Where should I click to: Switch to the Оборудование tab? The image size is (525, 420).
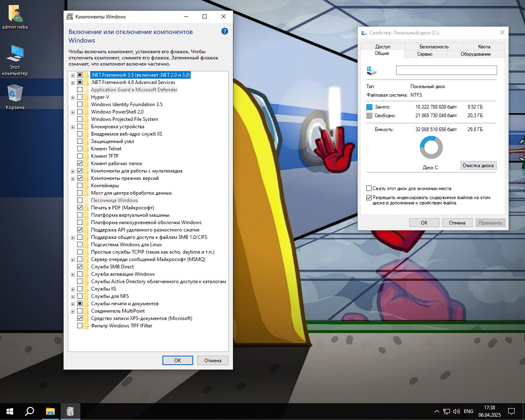pyautogui.click(x=475, y=54)
